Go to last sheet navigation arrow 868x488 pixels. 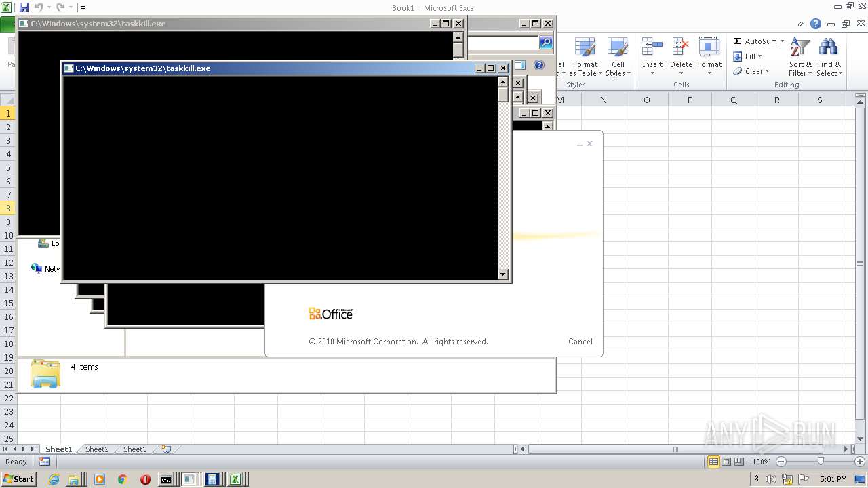point(33,449)
